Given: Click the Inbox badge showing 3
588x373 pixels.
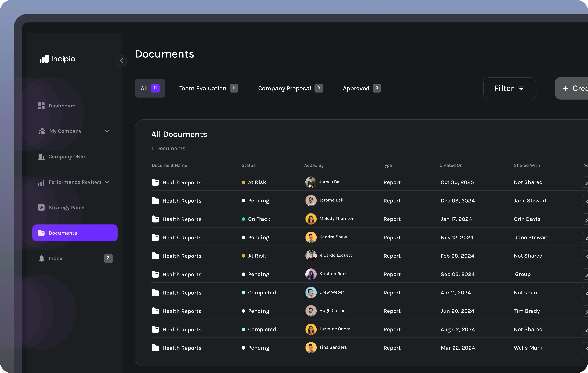Looking at the screenshot, I should tap(108, 258).
